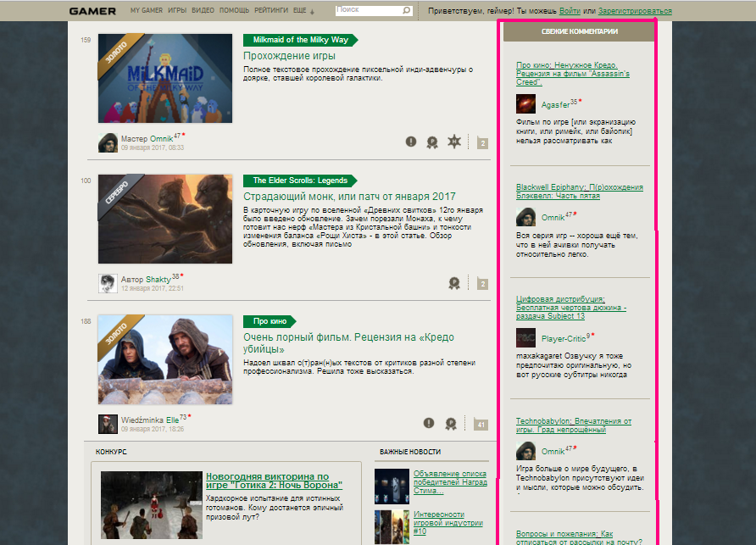Click ribbon award icon on Elder Scrolls post
Image resolution: width=756 pixels, height=545 pixels.
pyautogui.click(x=454, y=283)
